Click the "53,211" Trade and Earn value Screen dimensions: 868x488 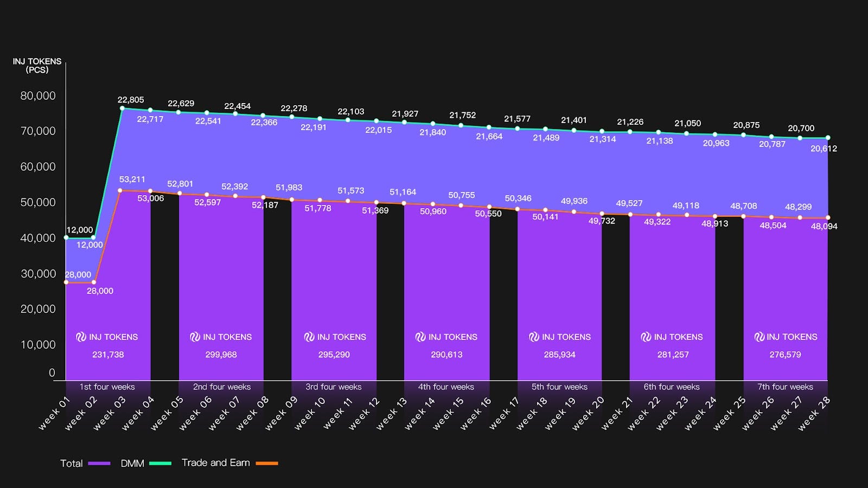(x=132, y=179)
